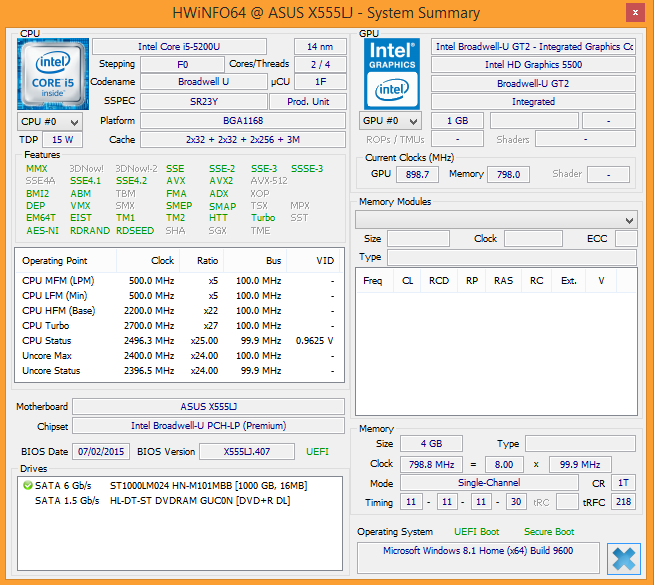
Task: Click the Intel Core i5-5200U name field
Action: pos(179,47)
